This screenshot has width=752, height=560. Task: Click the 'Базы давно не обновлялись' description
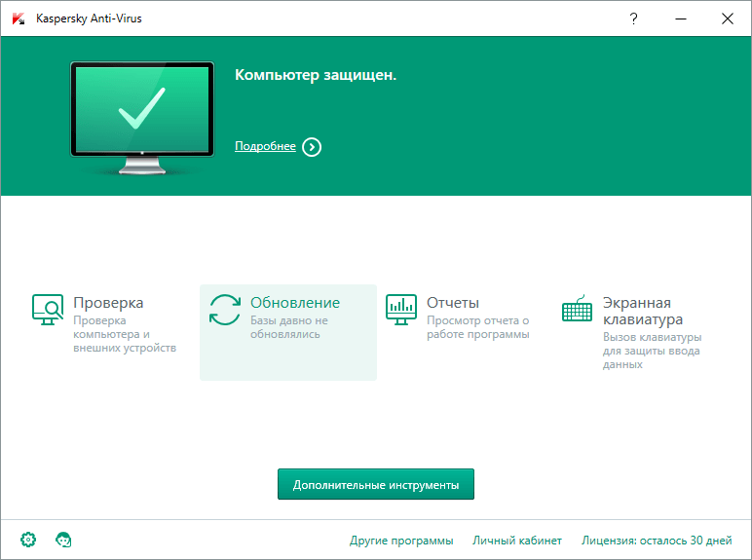[289, 327]
